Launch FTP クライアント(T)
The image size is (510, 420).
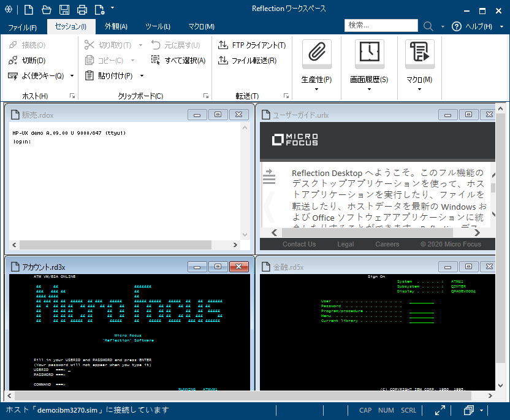coord(252,45)
